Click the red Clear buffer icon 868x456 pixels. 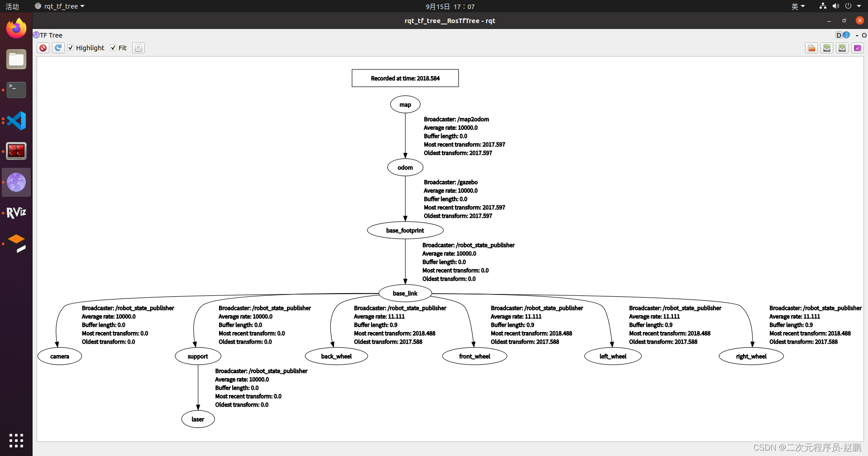tap(43, 48)
